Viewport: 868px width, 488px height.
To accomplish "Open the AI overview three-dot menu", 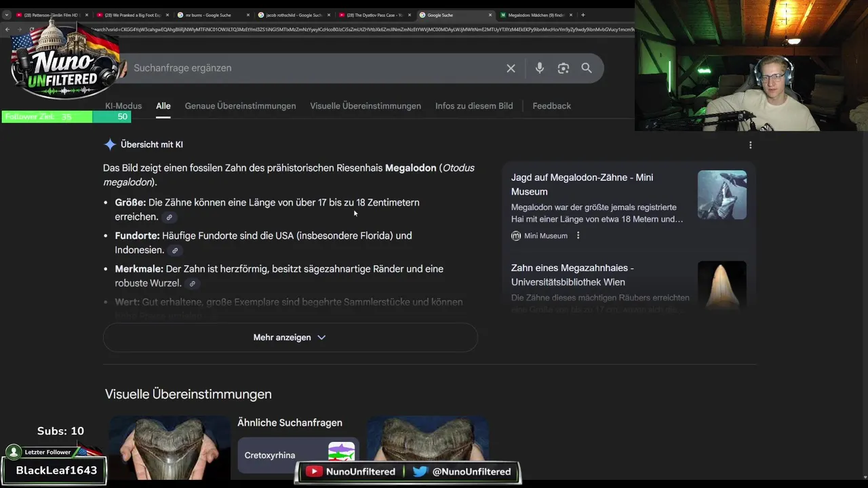I will coord(750,145).
